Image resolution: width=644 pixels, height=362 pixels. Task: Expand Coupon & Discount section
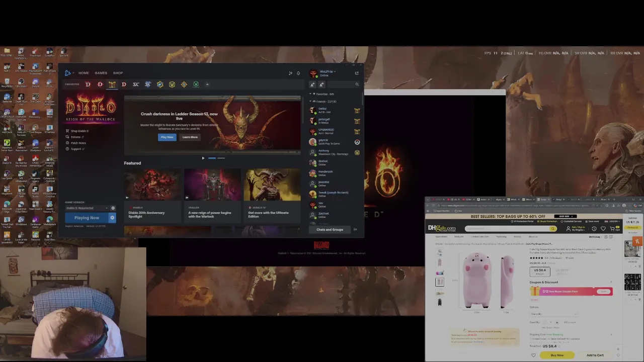(611, 282)
